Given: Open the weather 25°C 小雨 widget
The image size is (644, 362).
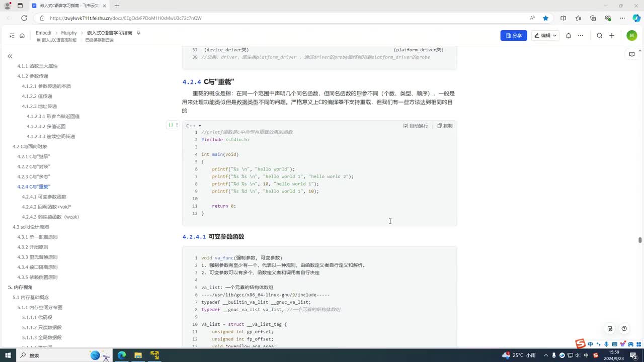Looking at the screenshot, I should click(x=519, y=355).
